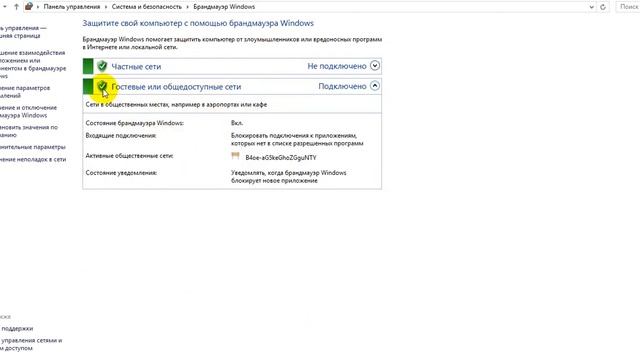The image size is (640, 360).
Task: Click the Control Panel icon in address bar
Action: click(29, 7)
